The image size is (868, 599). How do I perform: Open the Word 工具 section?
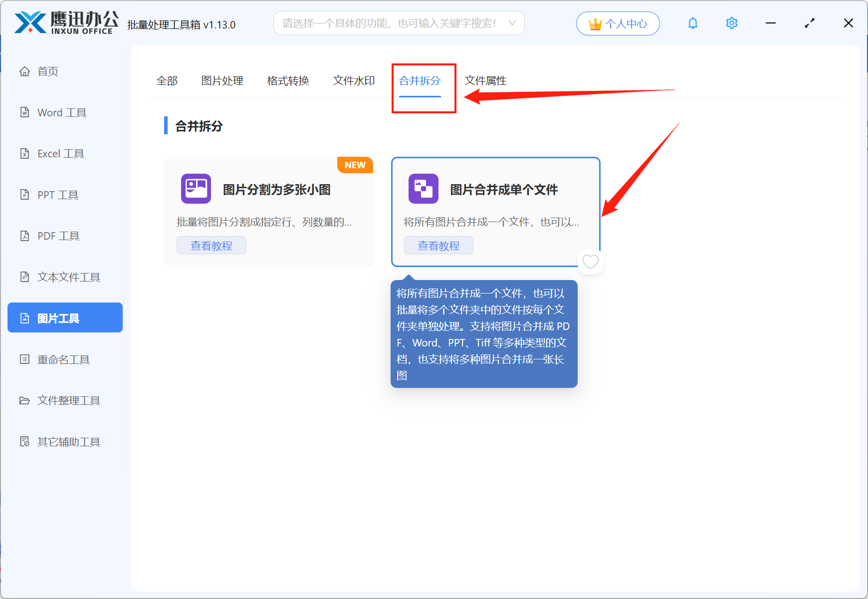click(x=61, y=112)
